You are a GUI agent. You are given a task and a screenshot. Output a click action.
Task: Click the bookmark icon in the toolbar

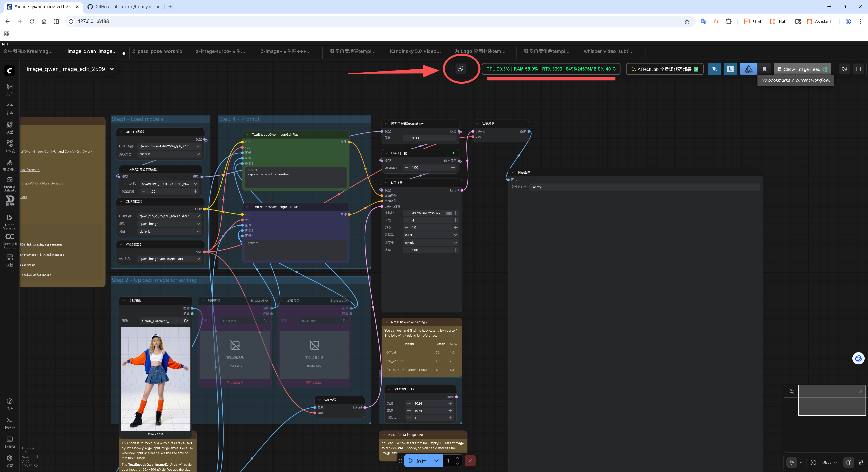click(x=764, y=69)
